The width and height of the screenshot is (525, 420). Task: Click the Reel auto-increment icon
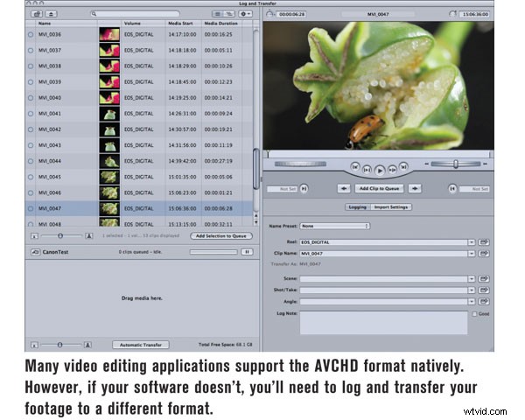click(484, 242)
